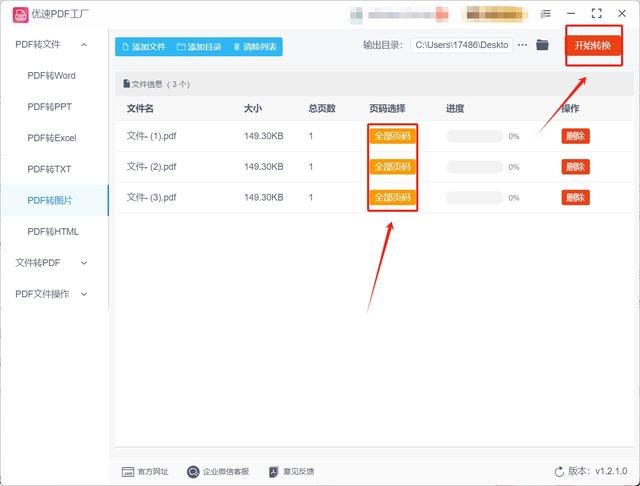640x486 pixels.
Task: Select PDF转PPT in sidebar
Action: coord(49,107)
